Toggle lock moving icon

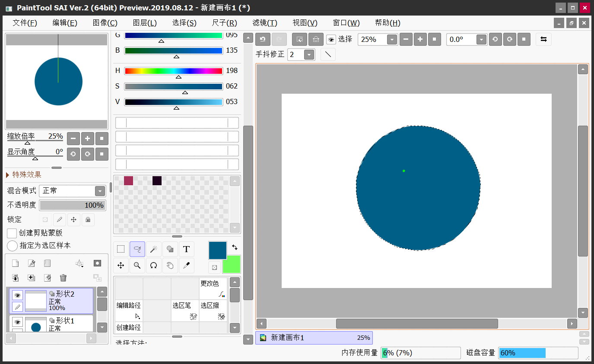[74, 220]
